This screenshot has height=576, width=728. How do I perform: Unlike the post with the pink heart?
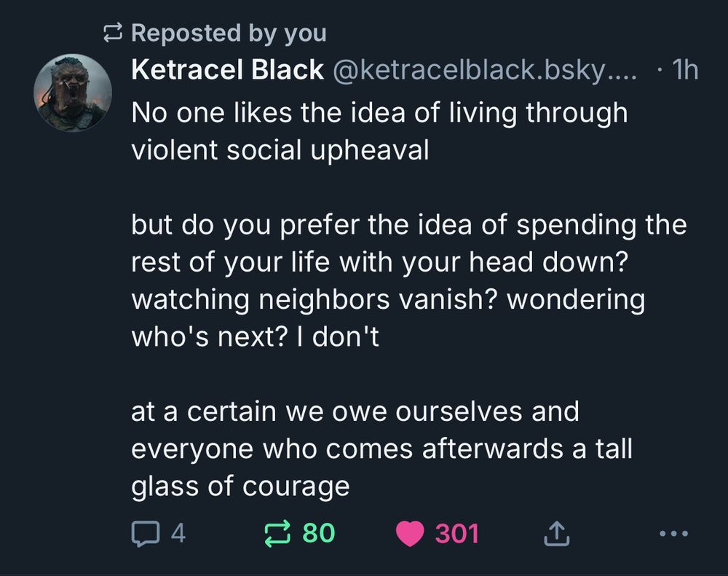click(x=411, y=534)
